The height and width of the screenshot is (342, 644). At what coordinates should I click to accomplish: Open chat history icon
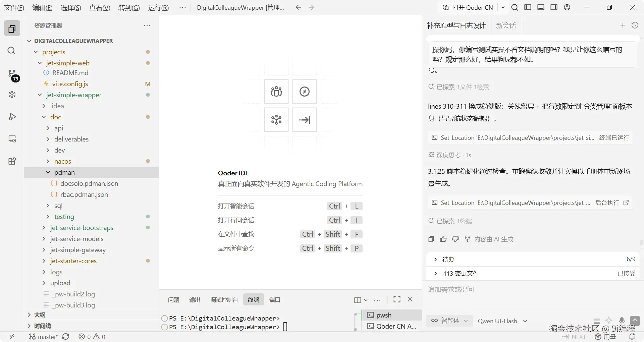(x=635, y=25)
